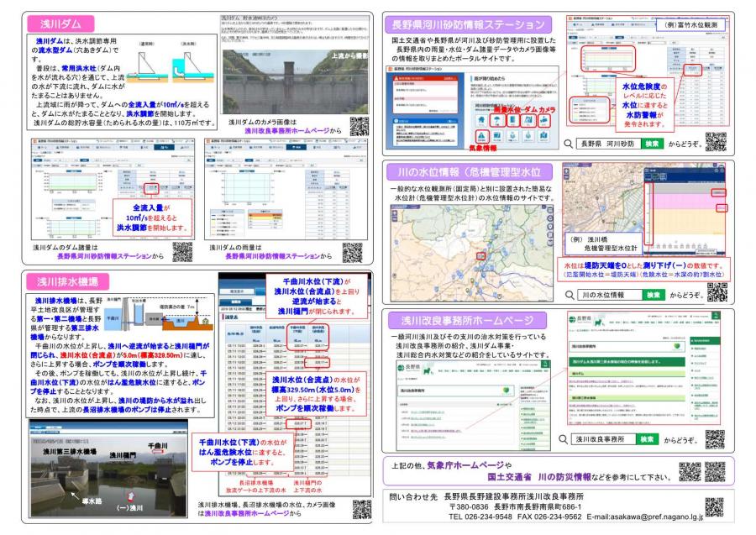Click the asakawa@pref.nagano.lg.jp email address
This screenshot has height=535, width=756.
pos(657,517)
